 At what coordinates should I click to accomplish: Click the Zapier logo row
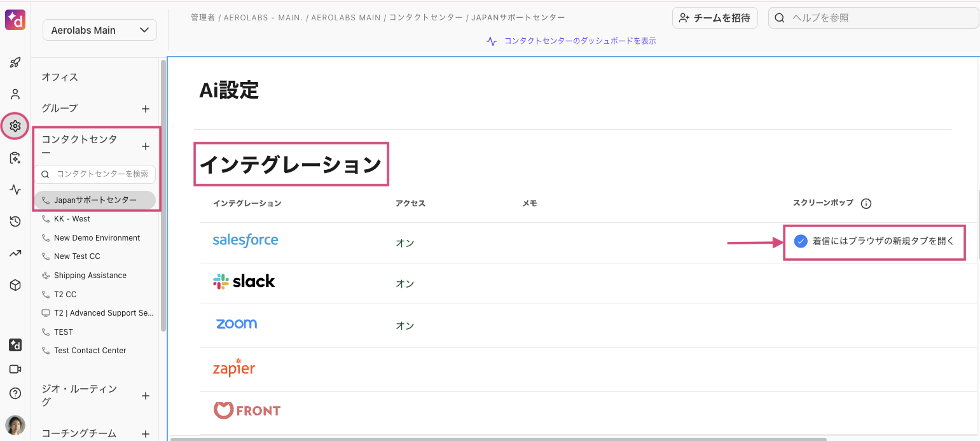pyautogui.click(x=233, y=367)
